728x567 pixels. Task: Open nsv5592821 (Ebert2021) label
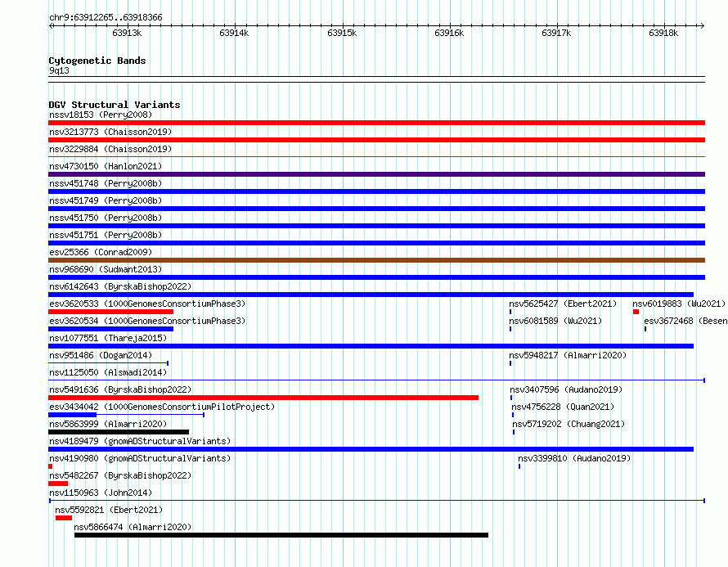109,510
